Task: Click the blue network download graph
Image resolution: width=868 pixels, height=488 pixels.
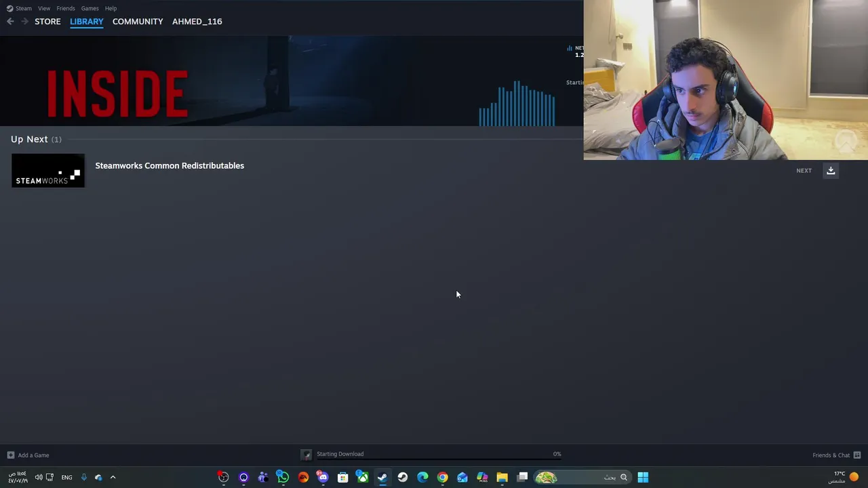Action: click(x=517, y=104)
